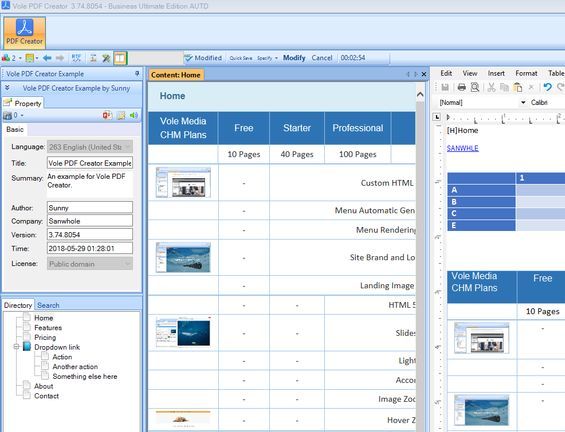
Task: Select Contact in the directory tree
Action: click(46, 396)
